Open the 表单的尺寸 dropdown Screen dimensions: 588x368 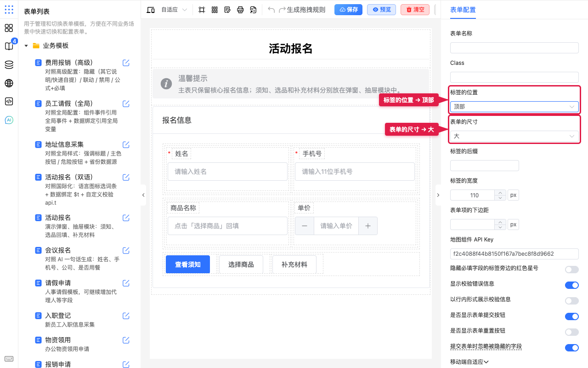pos(514,136)
